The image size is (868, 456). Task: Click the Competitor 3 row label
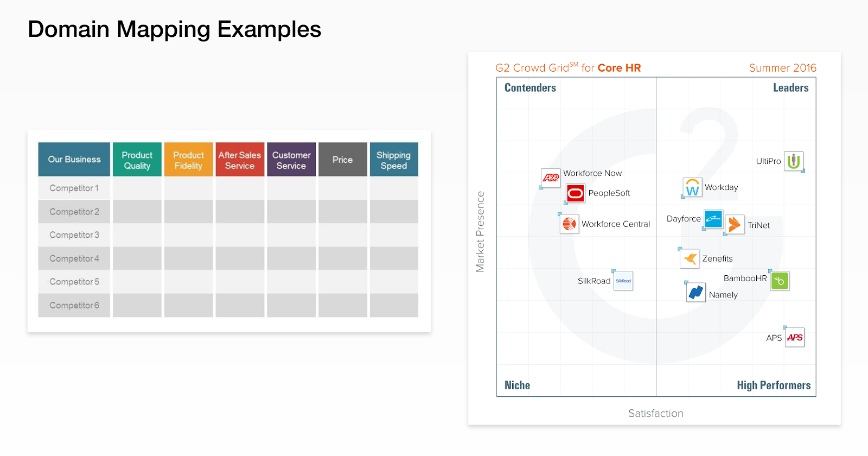click(x=74, y=235)
